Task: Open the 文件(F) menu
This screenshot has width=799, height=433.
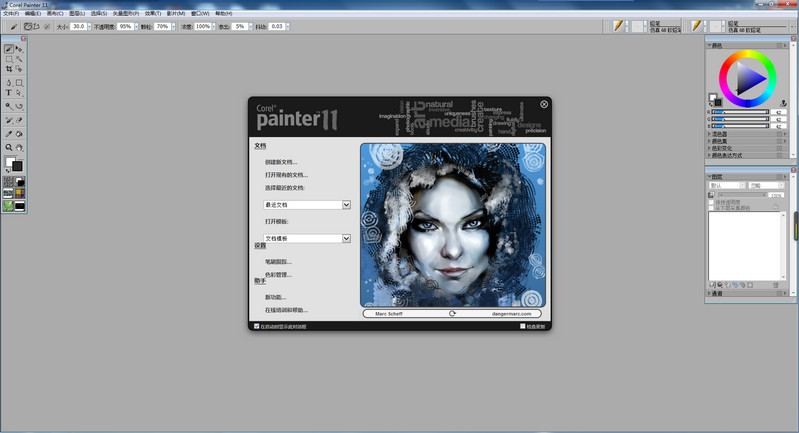Action: pyautogui.click(x=10, y=14)
